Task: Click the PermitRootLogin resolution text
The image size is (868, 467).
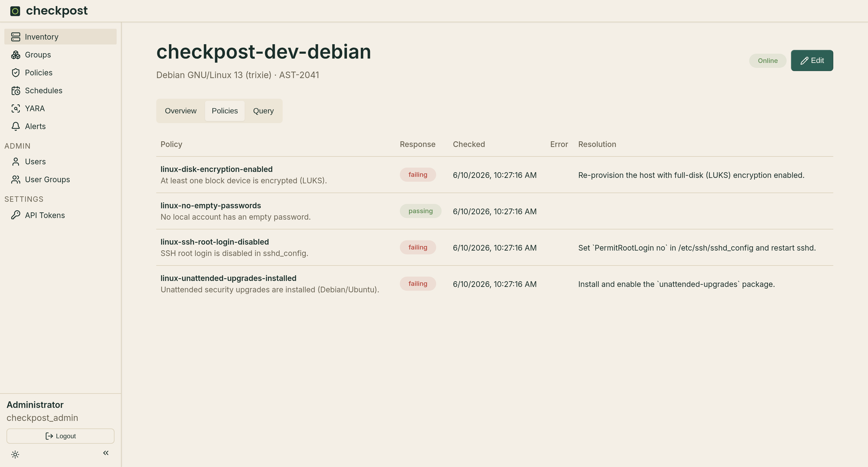Action: pos(697,248)
